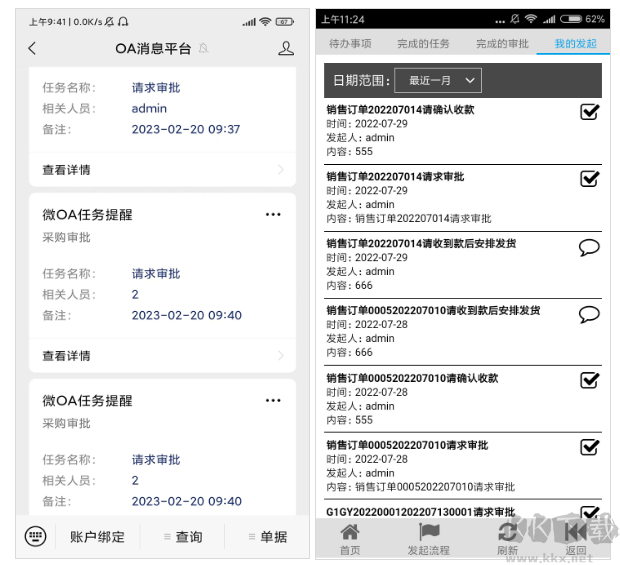Open the 查询 bottom menu
Screen dimensions: 620x565
pyautogui.click(x=183, y=537)
